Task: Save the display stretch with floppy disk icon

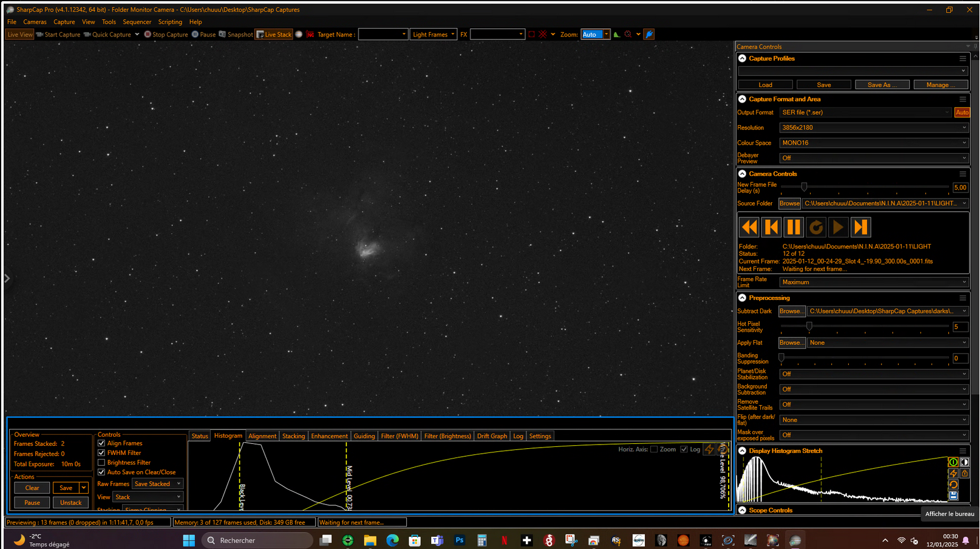Action: [953, 496]
